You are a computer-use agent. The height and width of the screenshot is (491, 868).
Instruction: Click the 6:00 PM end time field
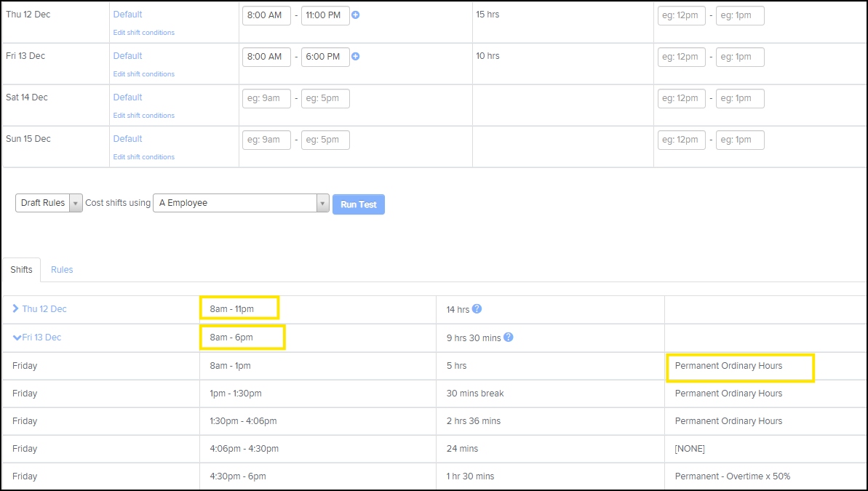click(x=324, y=57)
